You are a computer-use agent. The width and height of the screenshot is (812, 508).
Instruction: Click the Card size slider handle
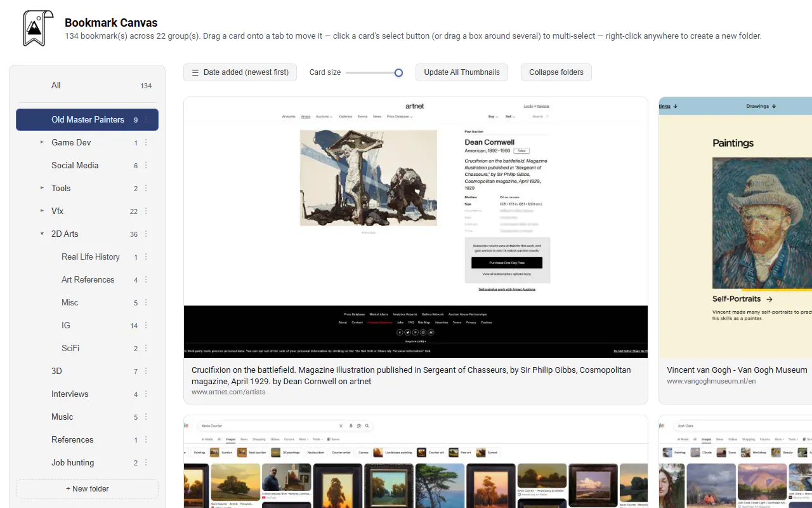(x=398, y=72)
